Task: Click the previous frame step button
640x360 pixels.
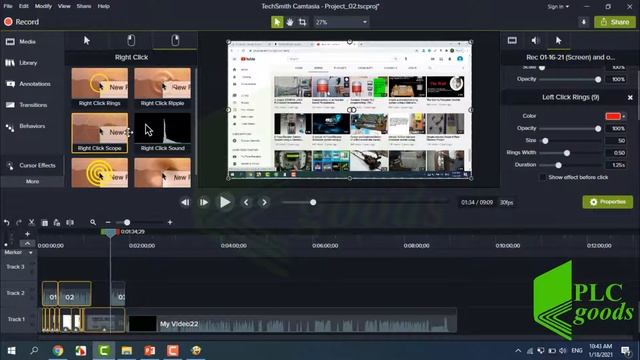Action: click(x=185, y=202)
